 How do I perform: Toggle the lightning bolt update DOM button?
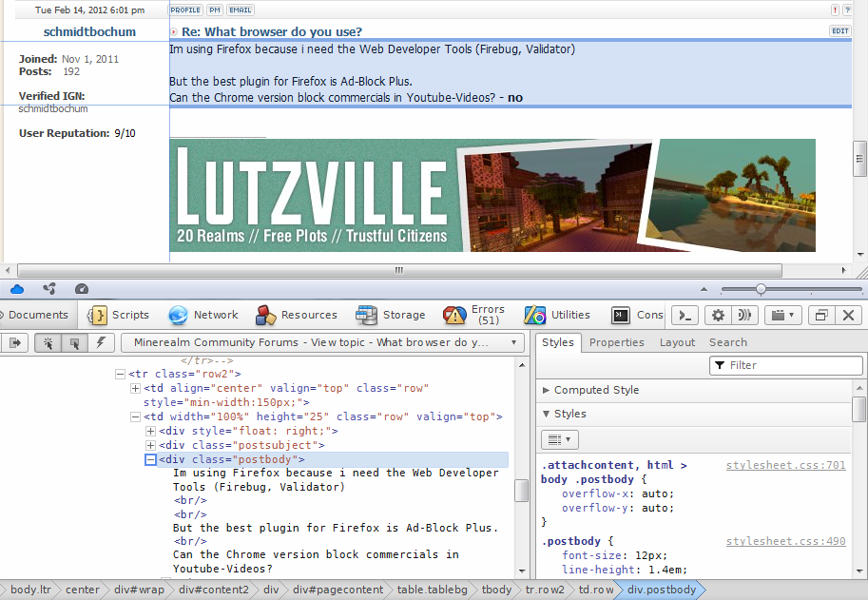pos(101,343)
